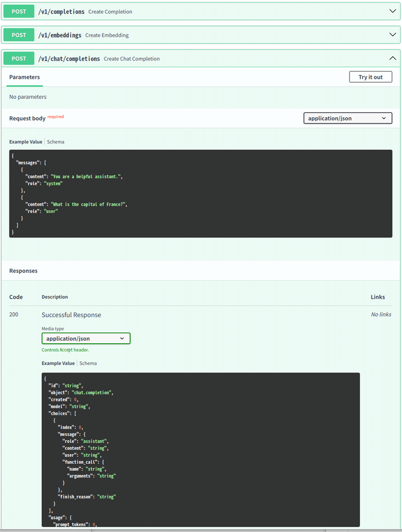Click the POST badge on /v1/embeddings

pos(18,34)
